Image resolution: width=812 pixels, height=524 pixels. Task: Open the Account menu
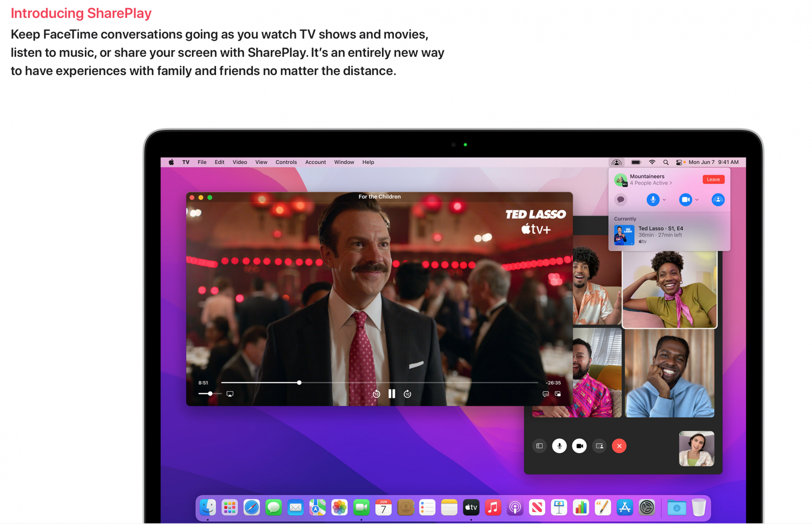point(315,162)
